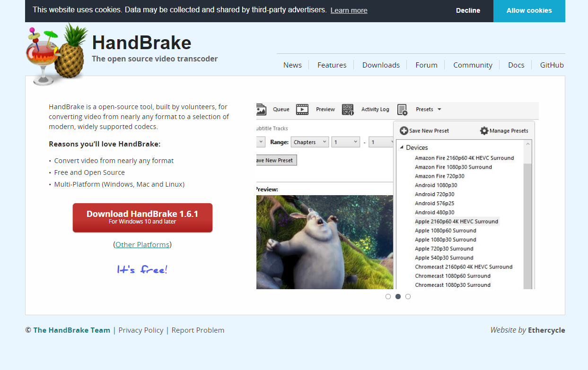Open the Docs menu item

516,65
